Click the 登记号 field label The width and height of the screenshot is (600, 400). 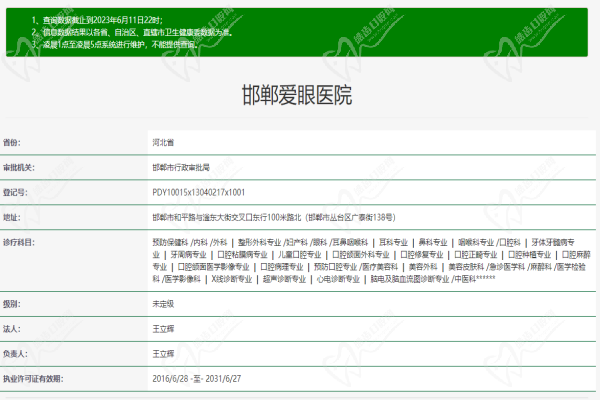(x=15, y=193)
